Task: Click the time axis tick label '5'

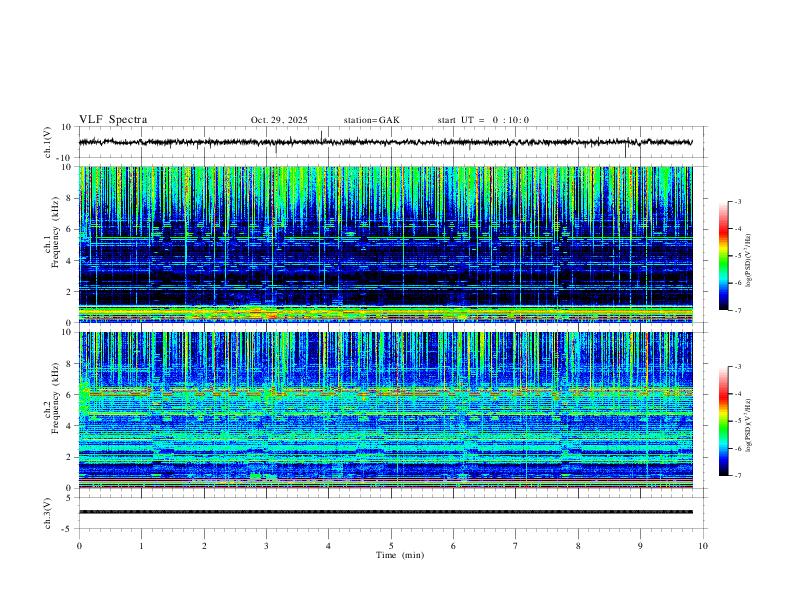Action: tap(391, 546)
